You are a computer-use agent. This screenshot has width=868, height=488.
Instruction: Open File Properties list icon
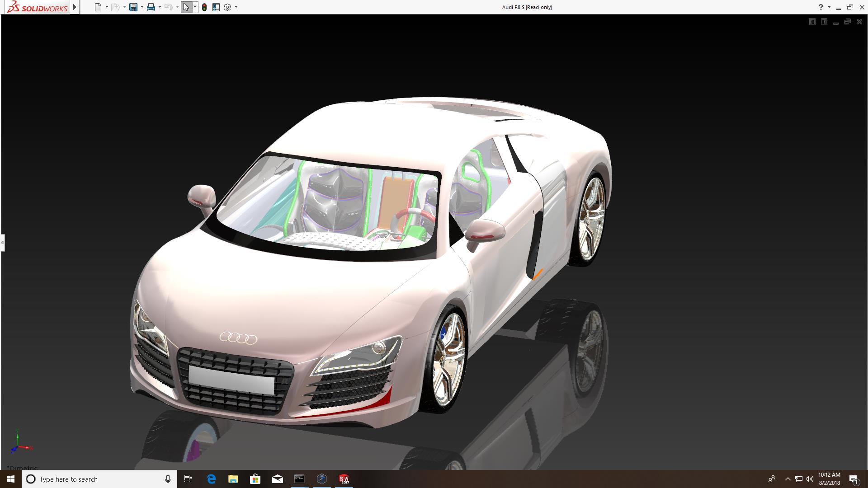click(x=216, y=7)
